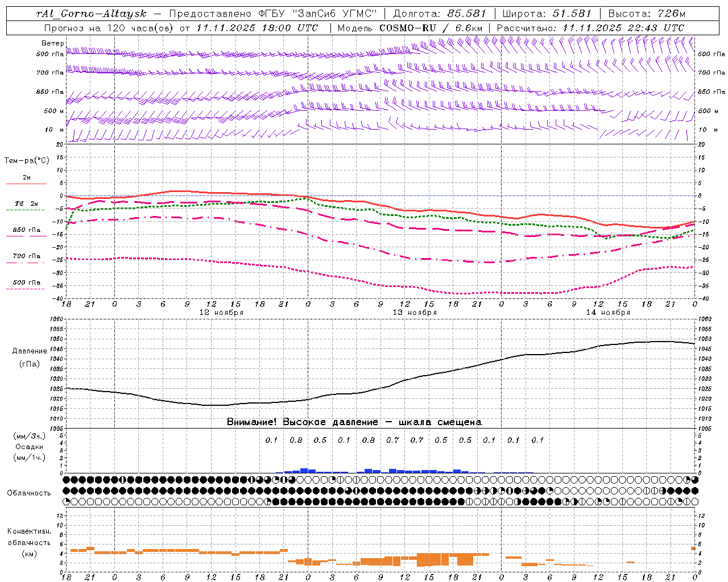Click the 14 ноября date label

tap(608, 312)
